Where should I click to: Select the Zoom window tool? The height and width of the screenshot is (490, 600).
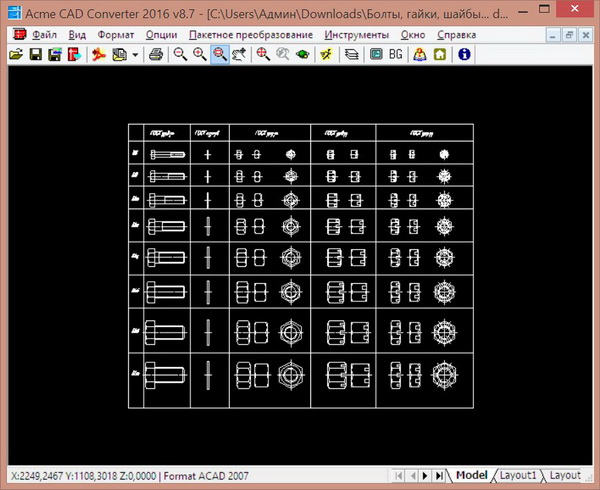(x=219, y=54)
